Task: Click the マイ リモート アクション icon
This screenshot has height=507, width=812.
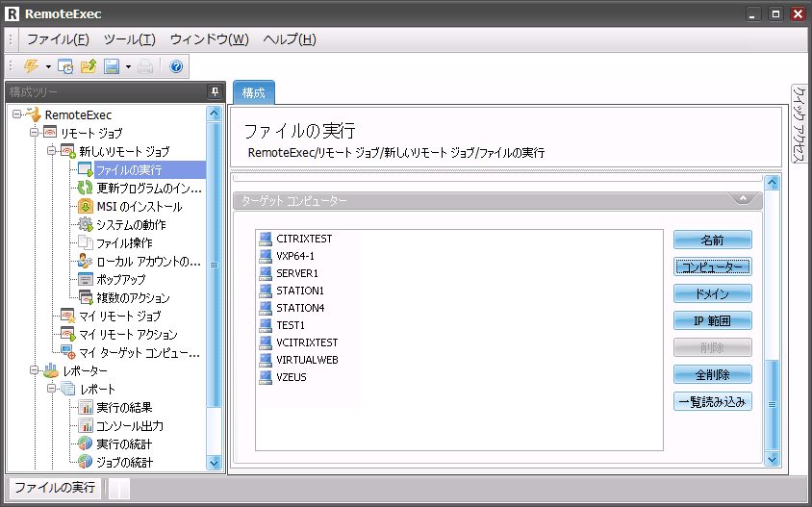Action: coord(68,334)
